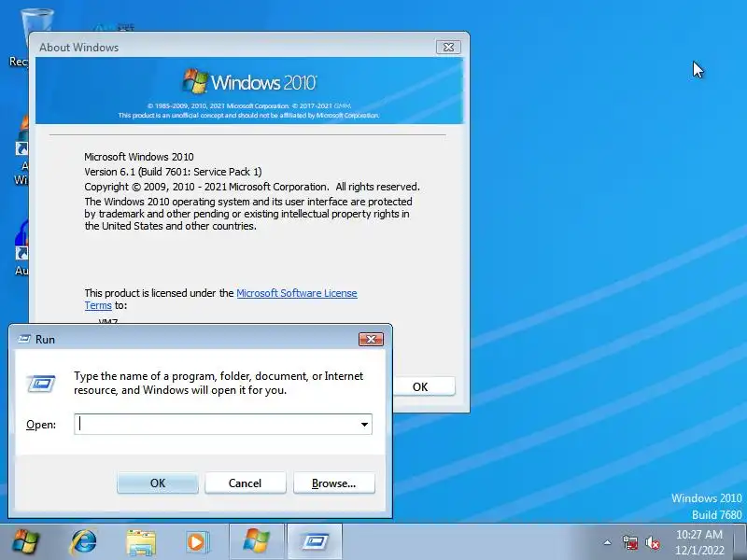Screen dimensions: 747x560
Task: Click the muted volume tray icon
Action: (x=653, y=542)
